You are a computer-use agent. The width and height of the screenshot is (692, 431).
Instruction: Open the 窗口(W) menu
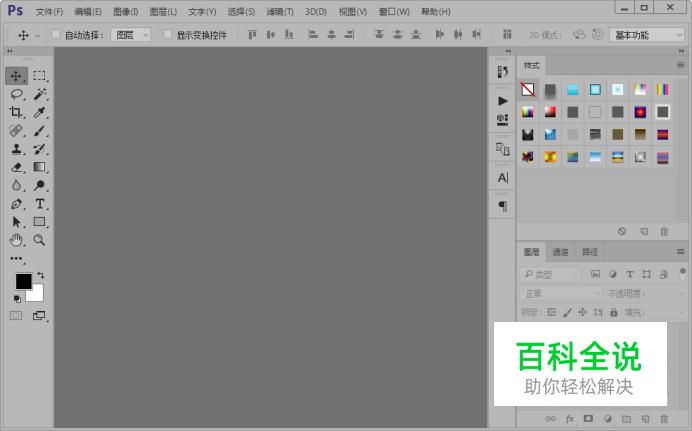394,12
